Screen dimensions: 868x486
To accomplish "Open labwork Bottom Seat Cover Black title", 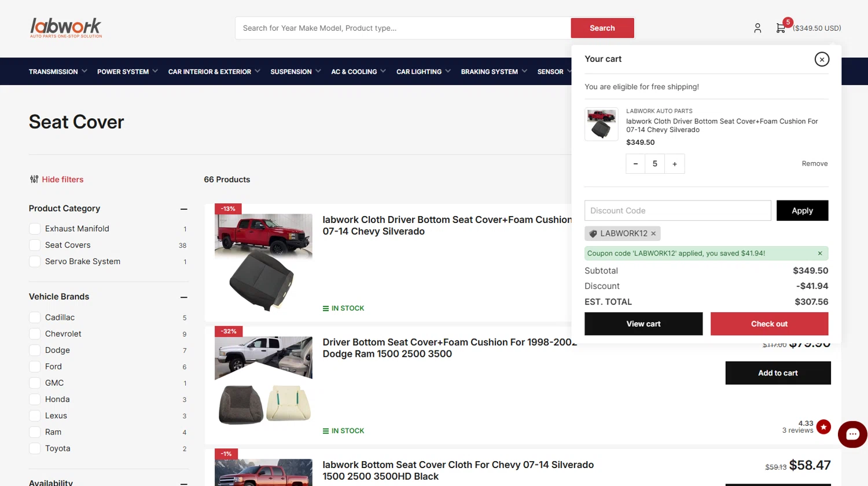I will click(458, 470).
